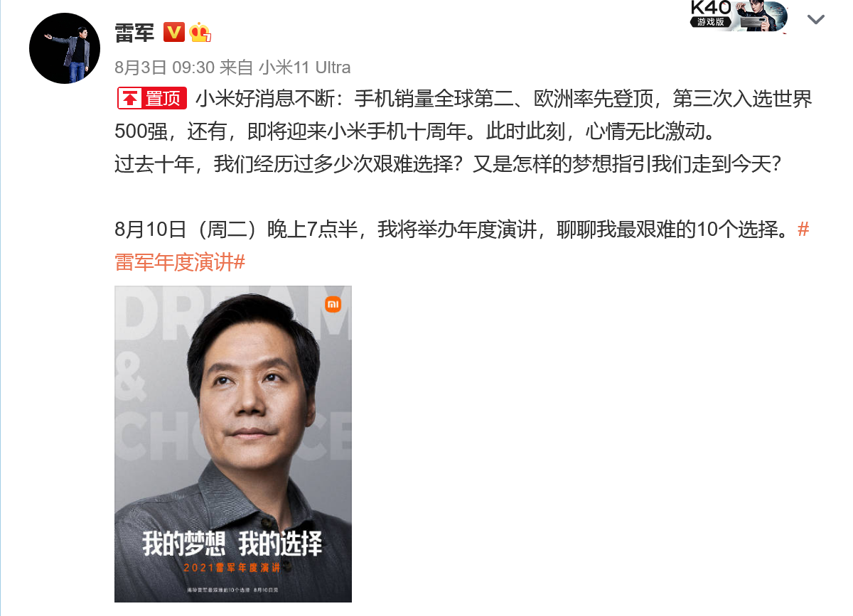Click the crown membership badge icon

pos(201,32)
